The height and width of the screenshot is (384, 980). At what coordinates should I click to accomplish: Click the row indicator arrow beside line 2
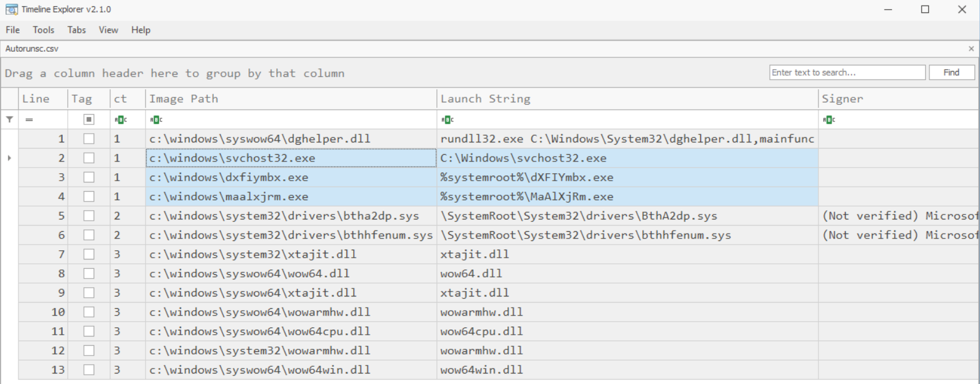point(9,158)
